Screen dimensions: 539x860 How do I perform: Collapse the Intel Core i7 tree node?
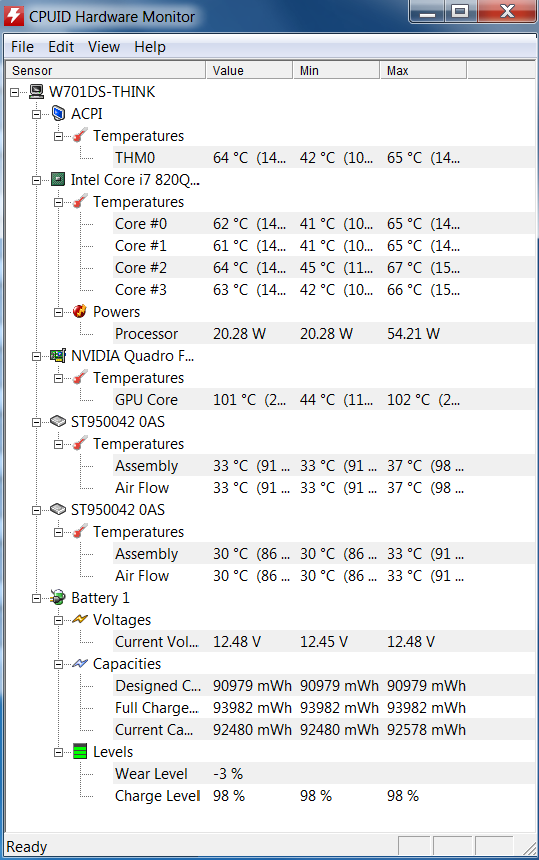(x=36, y=180)
